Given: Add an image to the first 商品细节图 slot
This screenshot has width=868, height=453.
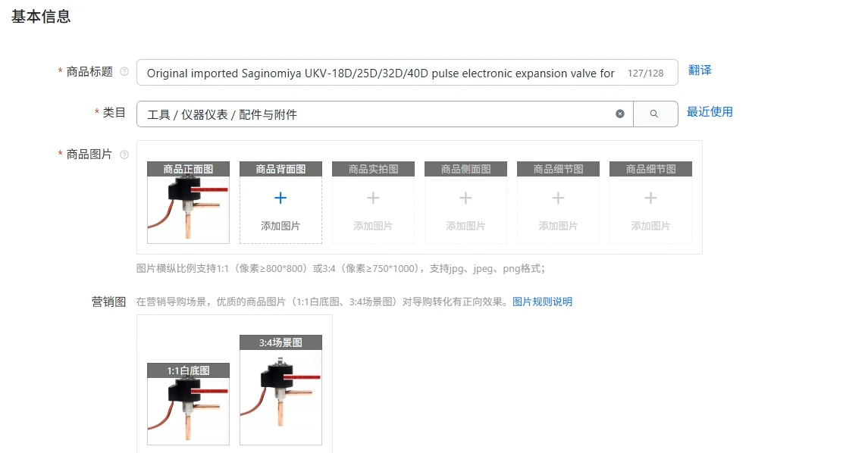Looking at the screenshot, I should click(x=558, y=203).
